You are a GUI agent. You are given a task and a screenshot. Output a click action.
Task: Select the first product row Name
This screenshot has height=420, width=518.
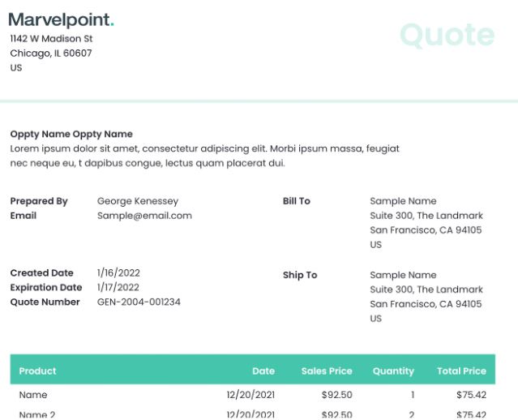pos(33,395)
